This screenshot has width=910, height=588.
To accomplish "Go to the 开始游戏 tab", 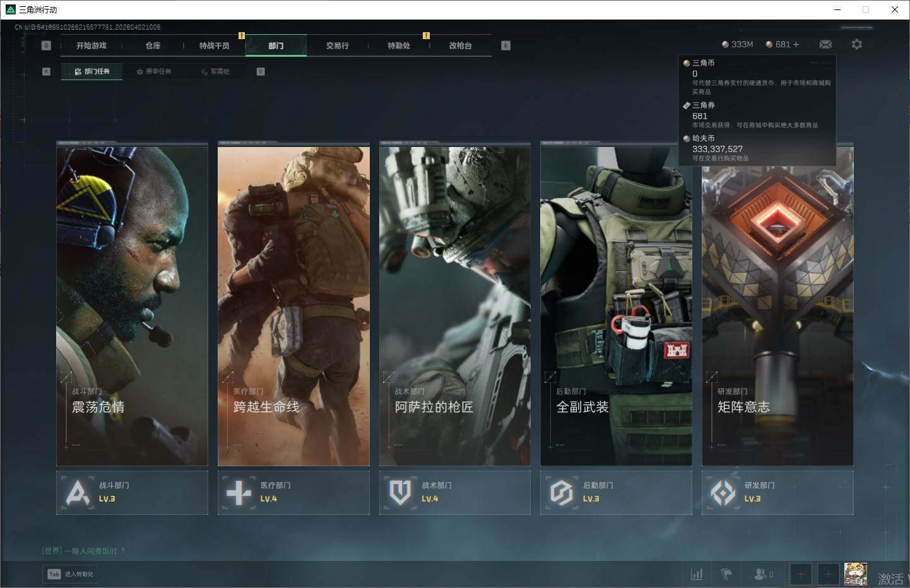I will pyautogui.click(x=92, y=45).
